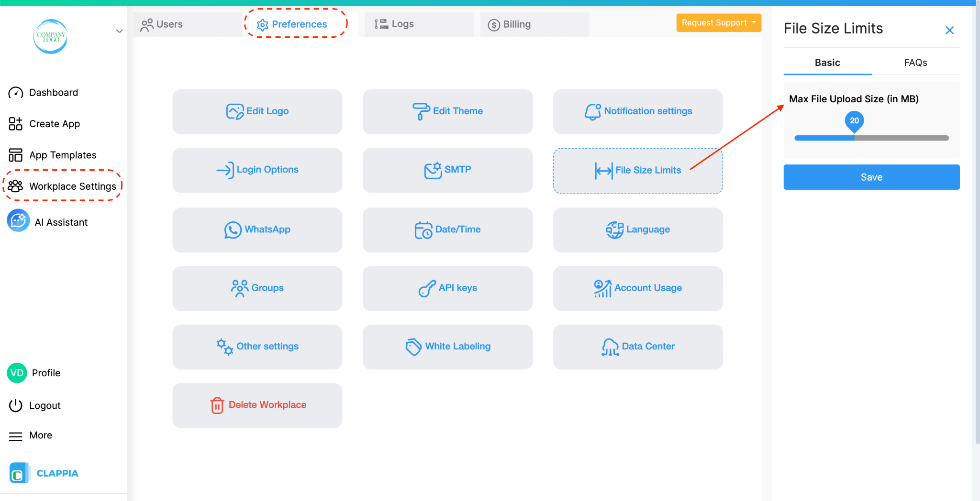The width and height of the screenshot is (980, 501).
Task: Open the Logs tab
Action: (419, 24)
